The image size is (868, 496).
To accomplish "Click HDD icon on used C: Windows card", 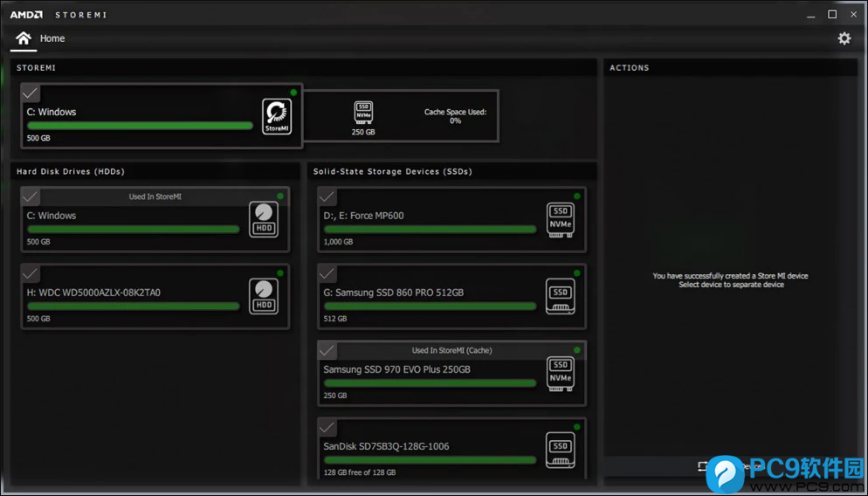I will (x=264, y=220).
